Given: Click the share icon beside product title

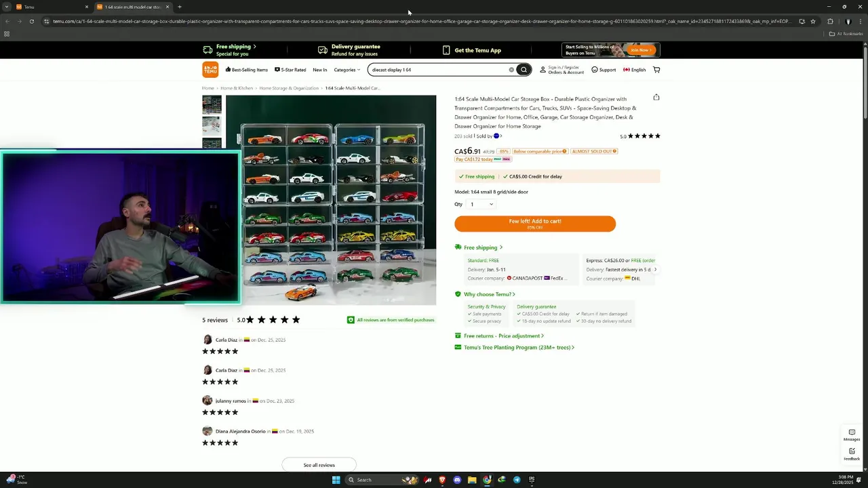Looking at the screenshot, I should (x=656, y=97).
